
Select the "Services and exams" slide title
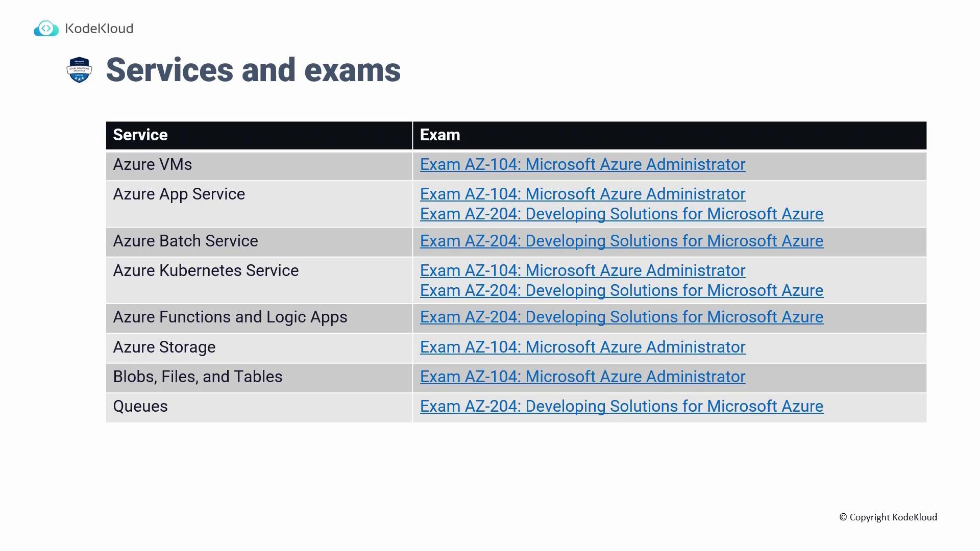pos(253,70)
